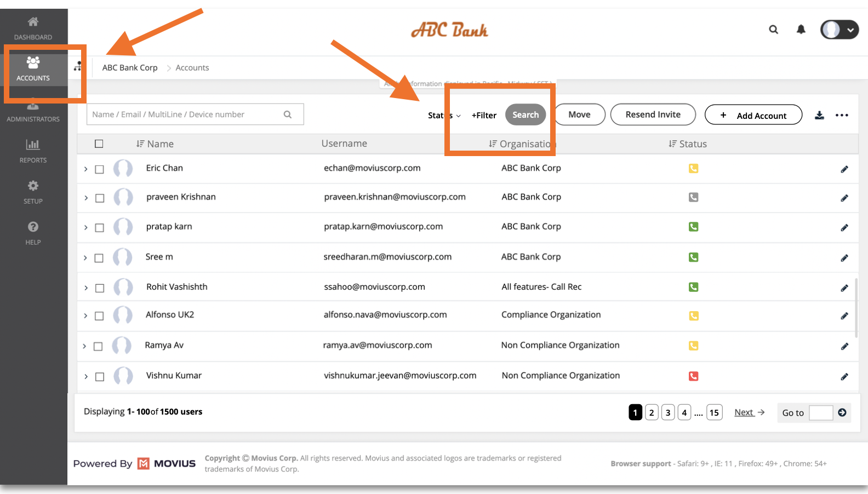The height and width of the screenshot is (494, 868).
Task: Sort the table by Status
Action: [x=688, y=144]
